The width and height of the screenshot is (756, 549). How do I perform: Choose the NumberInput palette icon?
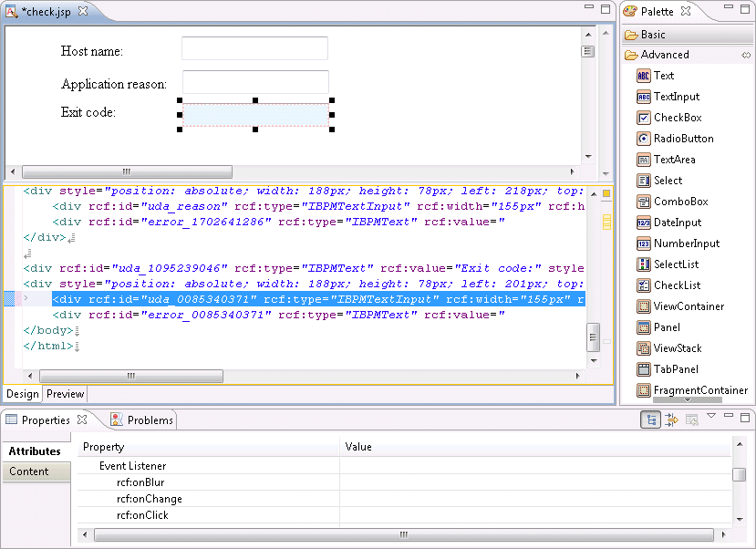tap(643, 243)
